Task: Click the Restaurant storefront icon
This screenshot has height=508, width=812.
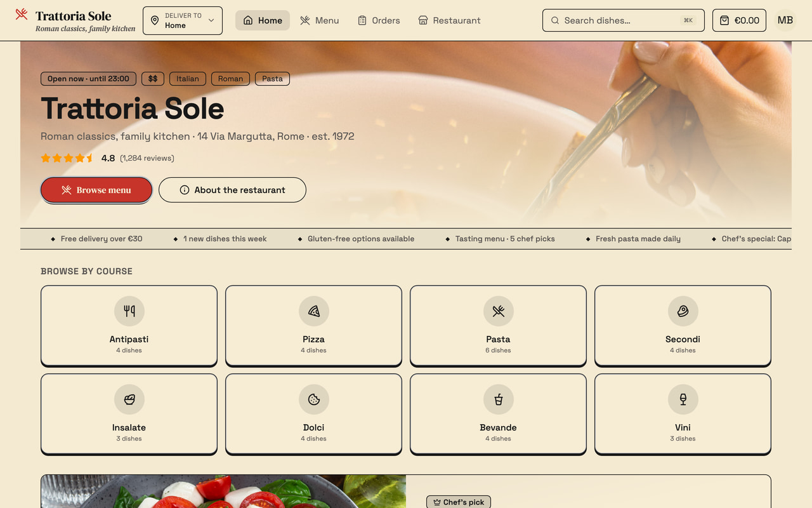Action: (423, 20)
